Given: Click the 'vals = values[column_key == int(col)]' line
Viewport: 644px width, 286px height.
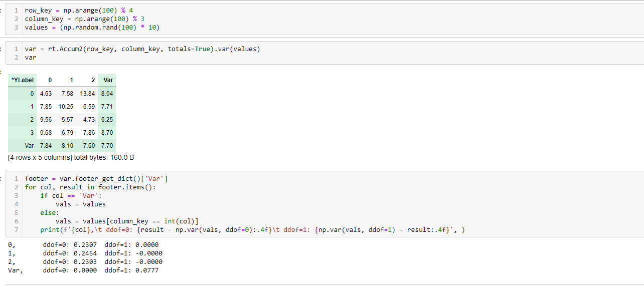Looking at the screenshot, I should click(127, 221).
